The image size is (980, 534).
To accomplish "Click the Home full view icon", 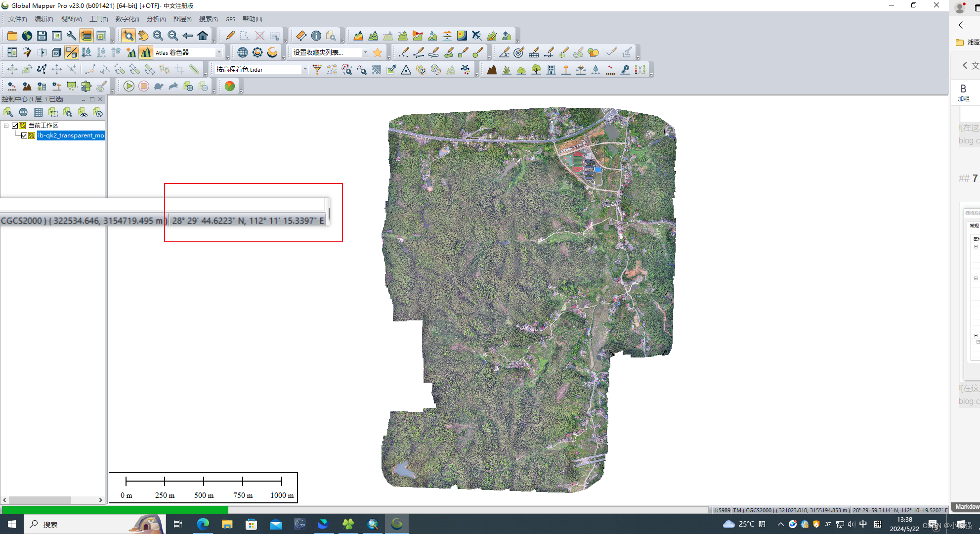I will click(x=203, y=36).
